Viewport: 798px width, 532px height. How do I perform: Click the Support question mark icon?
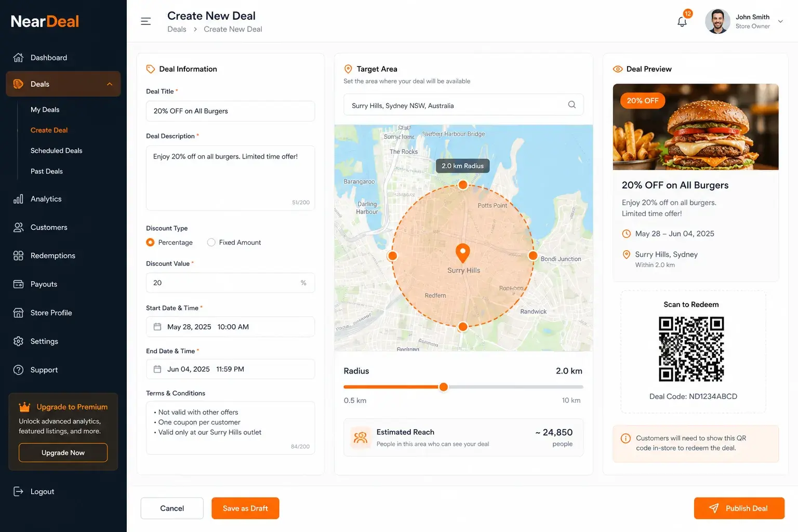click(18, 370)
